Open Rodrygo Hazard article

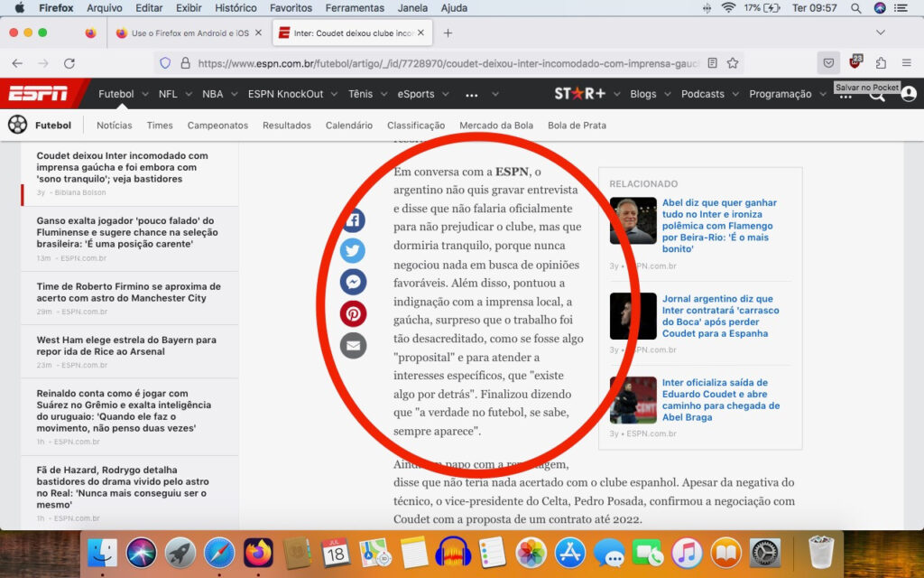coord(123,487)
